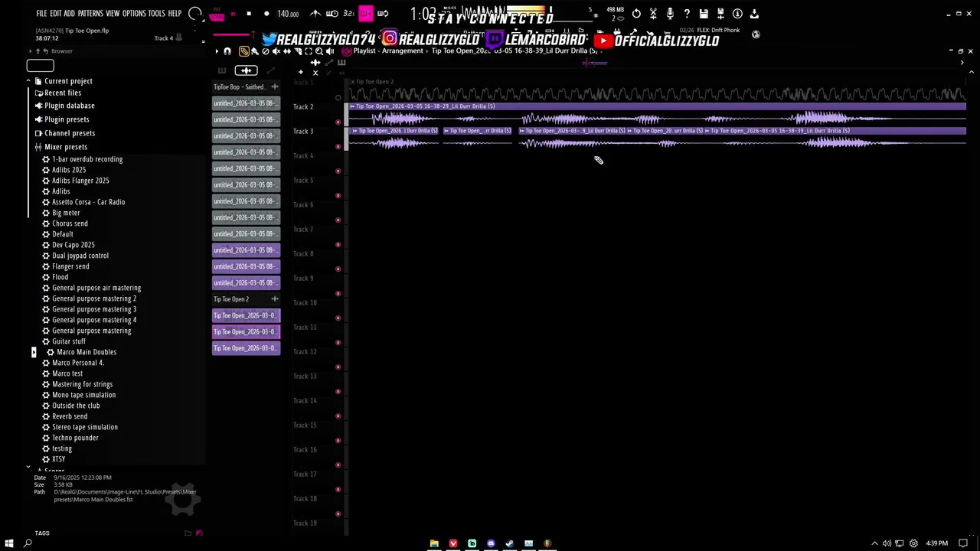Screen dimensions: 980x551
Task: Choose the Delete tool in playlist toolbar
Action: tap(266, 51)
